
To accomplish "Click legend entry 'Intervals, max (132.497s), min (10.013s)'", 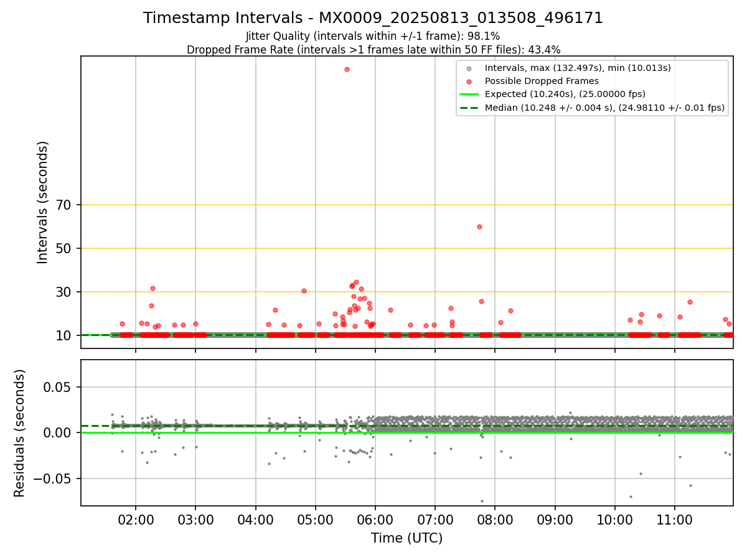I will [578, 67].
